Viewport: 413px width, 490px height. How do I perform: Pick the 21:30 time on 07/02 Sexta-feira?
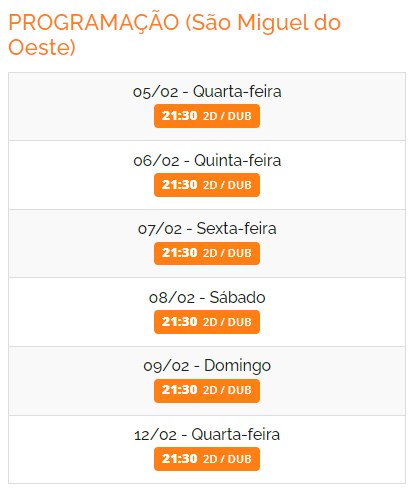point(179,253)
